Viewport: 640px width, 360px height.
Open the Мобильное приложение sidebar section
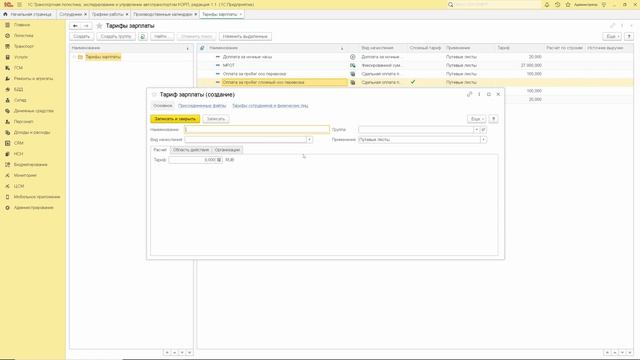pyautogui.click(x=37, y=197)
